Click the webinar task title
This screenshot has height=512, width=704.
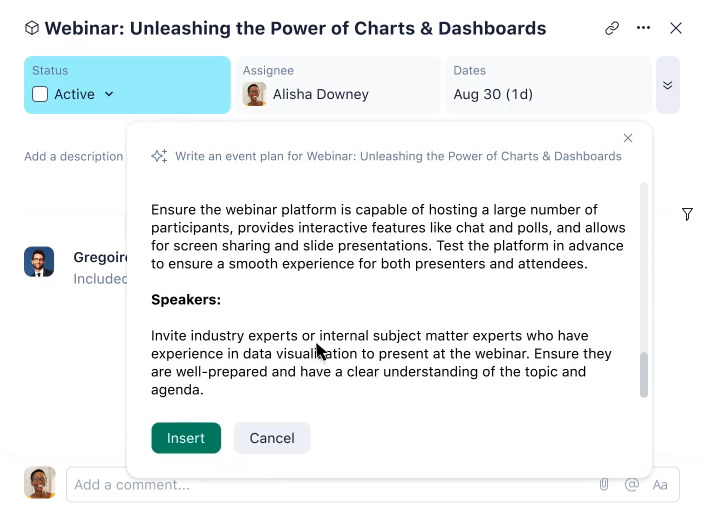295,28
